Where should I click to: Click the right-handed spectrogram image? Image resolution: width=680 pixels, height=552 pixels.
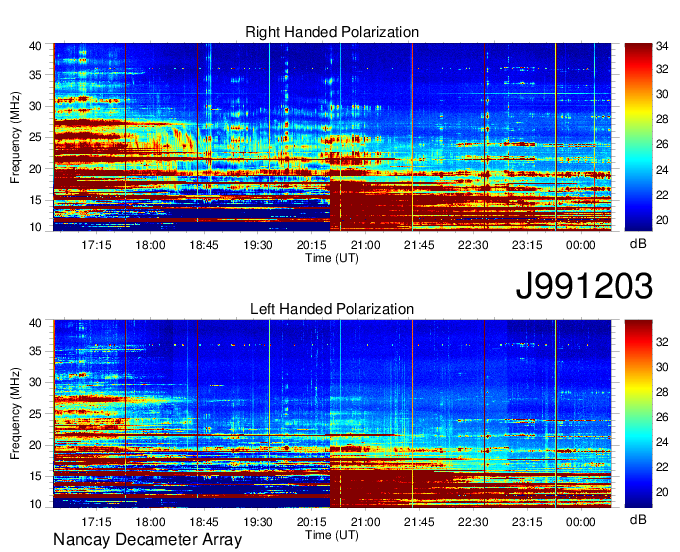coord(332,137)
